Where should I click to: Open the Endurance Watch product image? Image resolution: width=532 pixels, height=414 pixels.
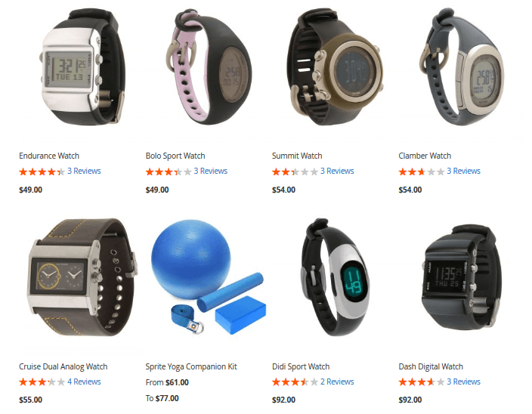pyautogui.click(x=82, y=67)
